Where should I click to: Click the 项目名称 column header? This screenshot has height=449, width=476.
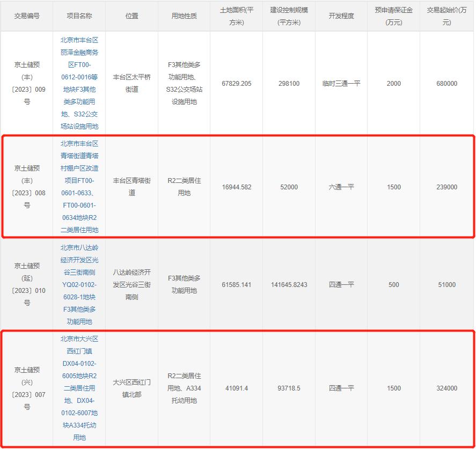pyautogui.click(x=79, y=16)
